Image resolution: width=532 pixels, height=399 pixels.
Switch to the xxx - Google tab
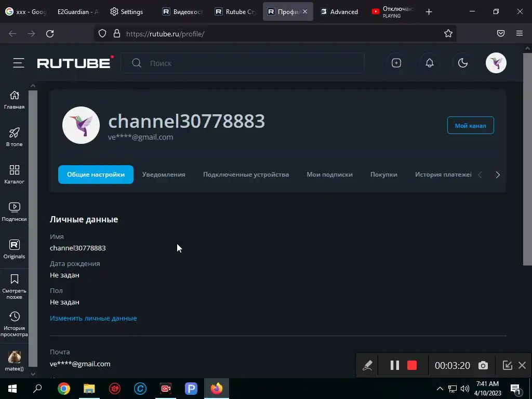(26, 11)
